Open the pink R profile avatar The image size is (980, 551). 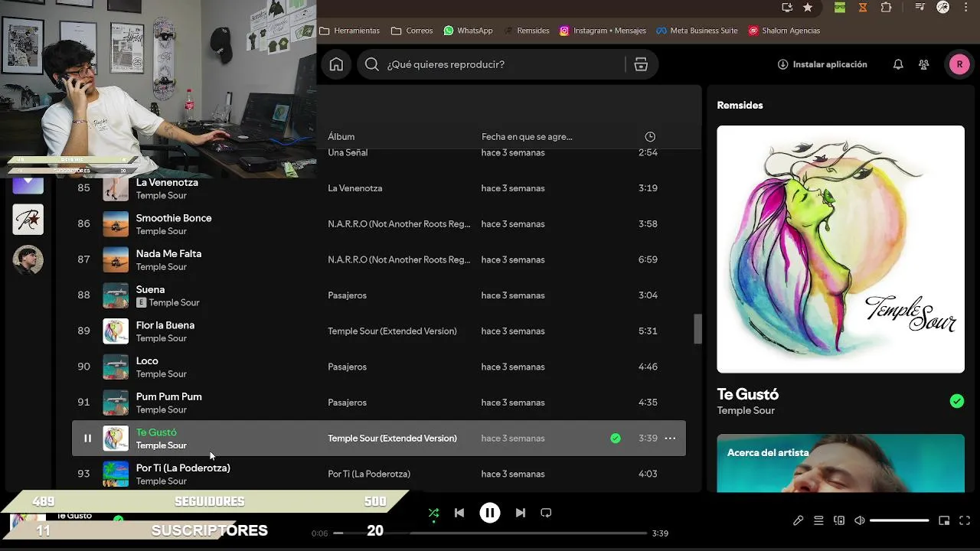[x=959, y=64]
